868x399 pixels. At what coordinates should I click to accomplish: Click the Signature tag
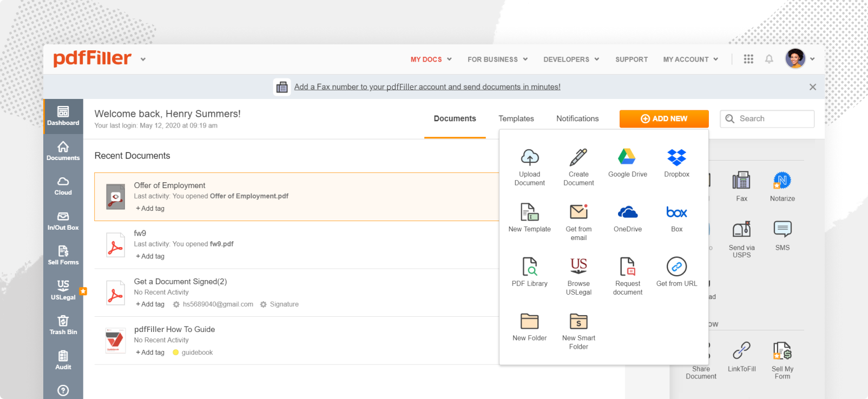click(x=279, y=304)
